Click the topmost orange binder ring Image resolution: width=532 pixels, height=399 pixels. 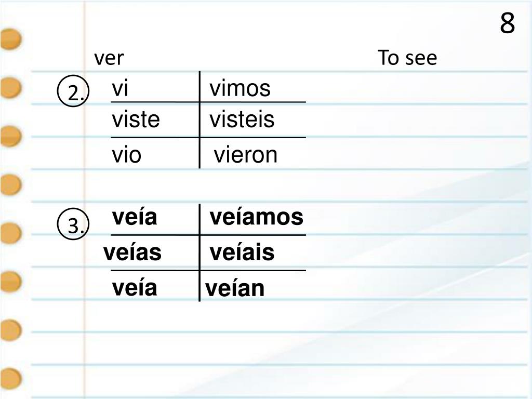[x=10, y=39]
